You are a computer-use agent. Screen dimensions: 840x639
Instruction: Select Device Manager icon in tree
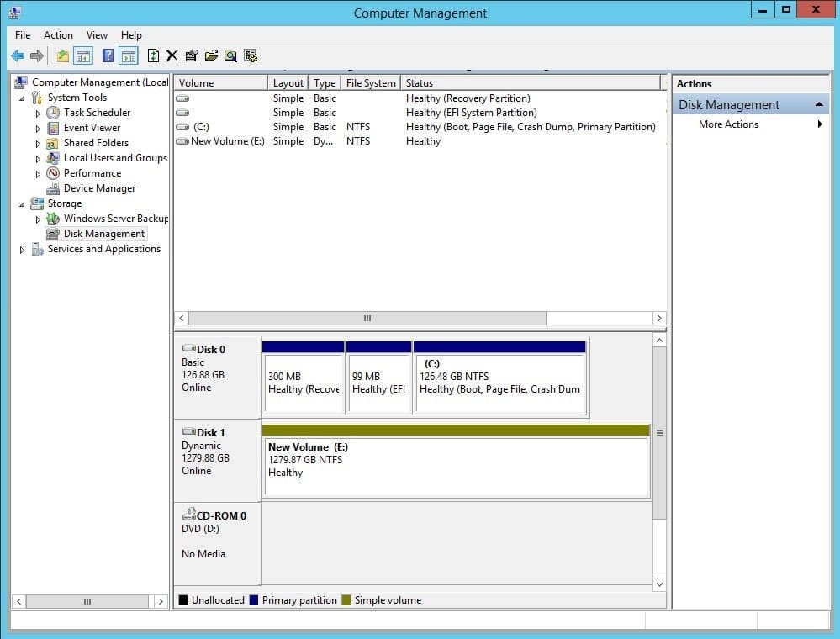[52, 188]
